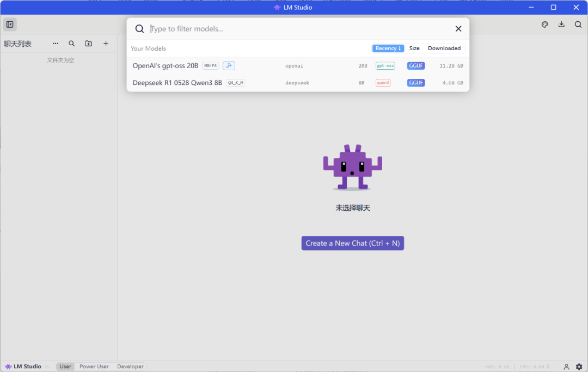Open the user account icon in status bar

pyautogui.click(x=566, y=367)
